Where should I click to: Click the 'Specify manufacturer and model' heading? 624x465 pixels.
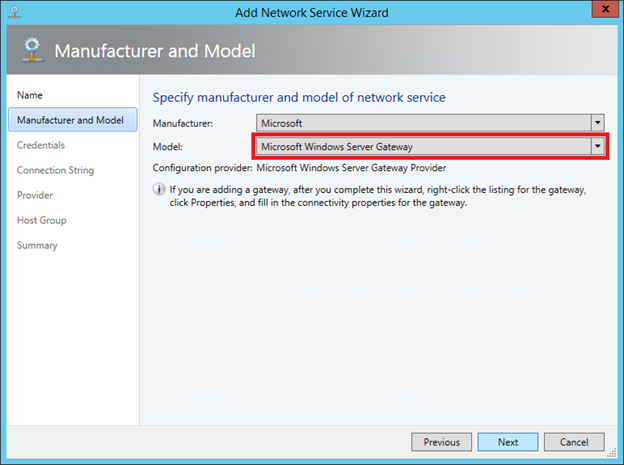coord(298,97)
